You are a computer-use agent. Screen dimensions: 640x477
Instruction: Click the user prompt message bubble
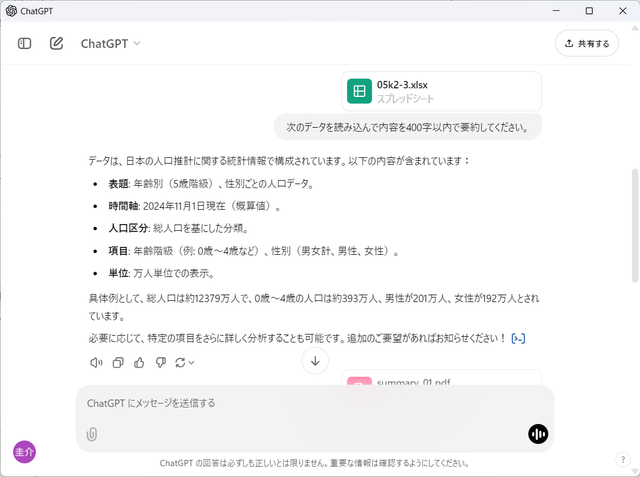coord(407,127)
